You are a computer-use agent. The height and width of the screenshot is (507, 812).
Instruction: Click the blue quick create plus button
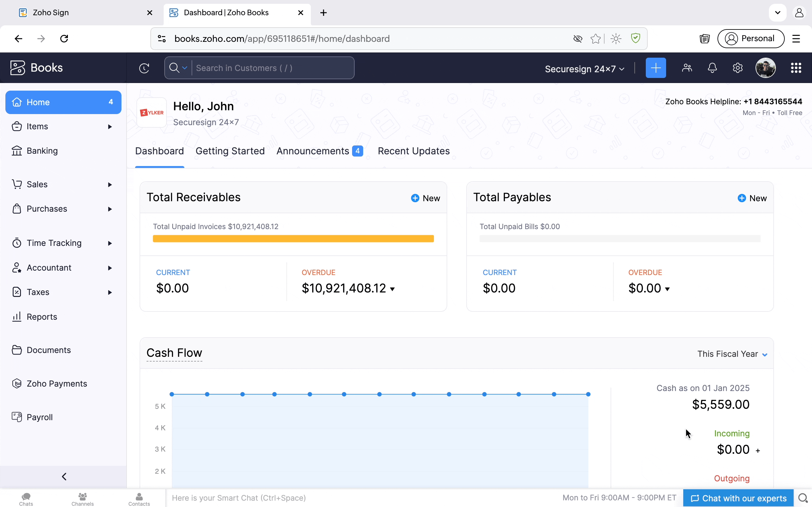(x=655, y=68)
